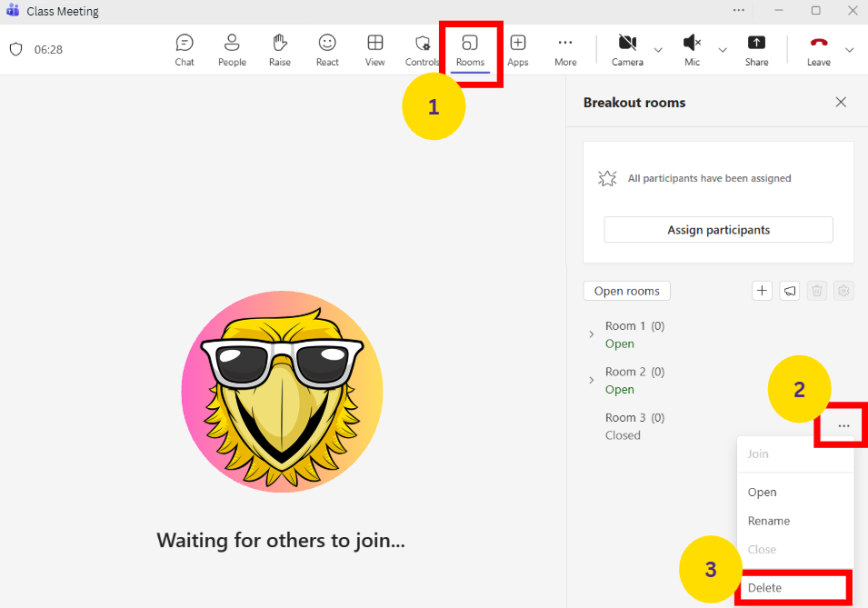Change meeting layout with View

tap(374, 49)
